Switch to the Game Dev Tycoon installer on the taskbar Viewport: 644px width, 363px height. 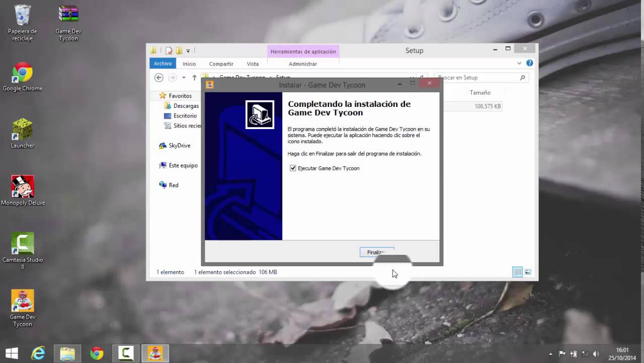(155, 353)
